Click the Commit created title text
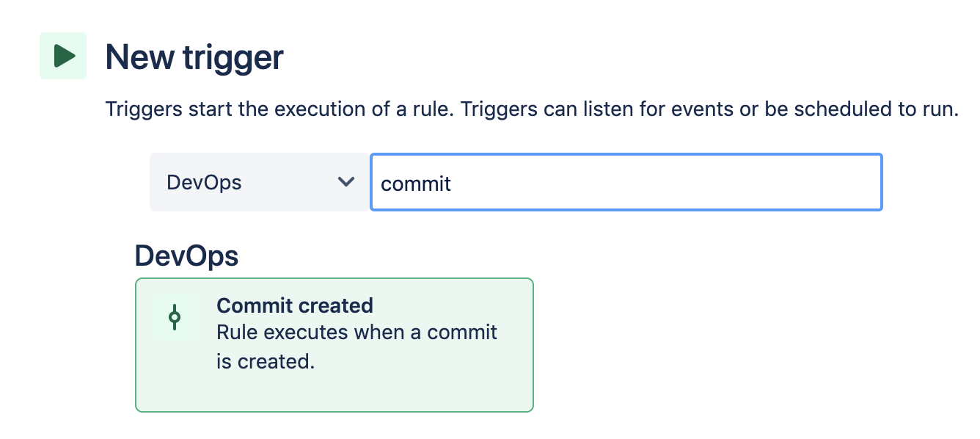The image size is (980, 439). click(295, 305)
